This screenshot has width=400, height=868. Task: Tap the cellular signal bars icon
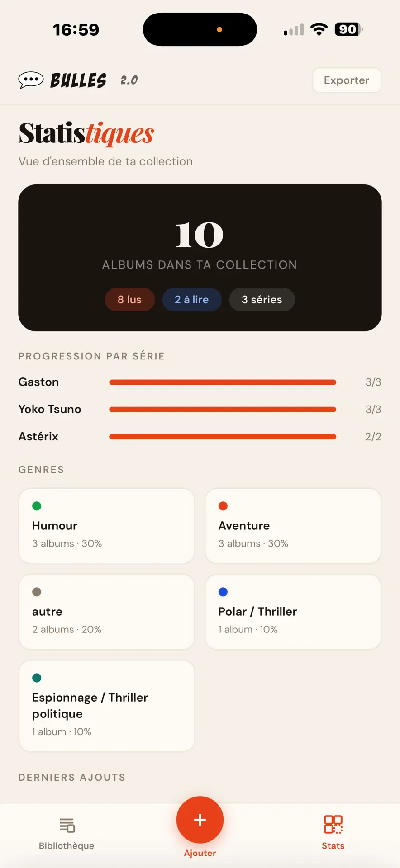[294, 30]
